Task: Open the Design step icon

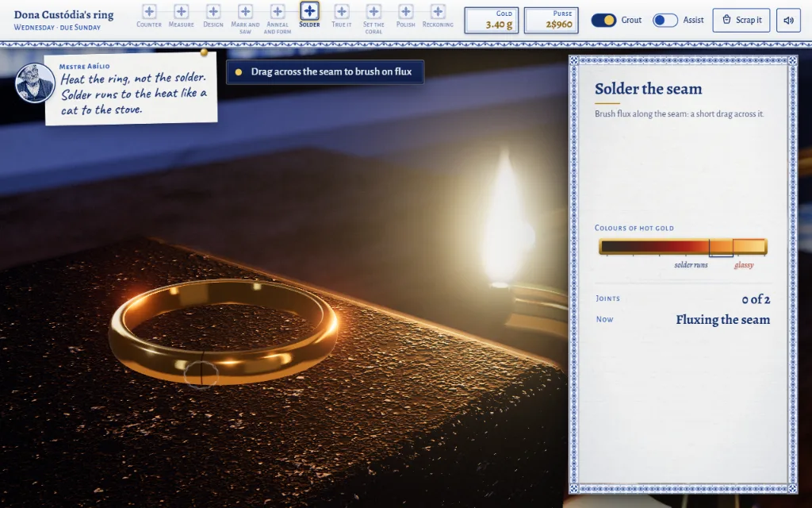Action: pos(213,11)
